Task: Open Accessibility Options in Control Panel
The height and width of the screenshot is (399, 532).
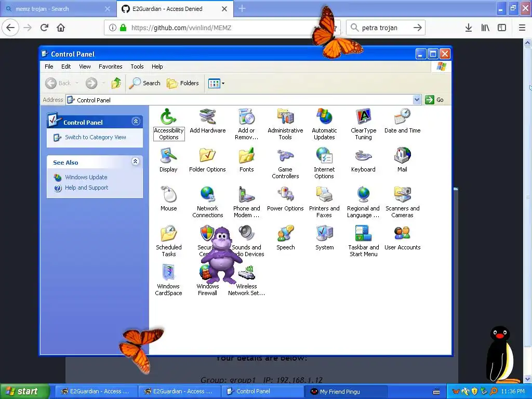Action: point(169,124)
